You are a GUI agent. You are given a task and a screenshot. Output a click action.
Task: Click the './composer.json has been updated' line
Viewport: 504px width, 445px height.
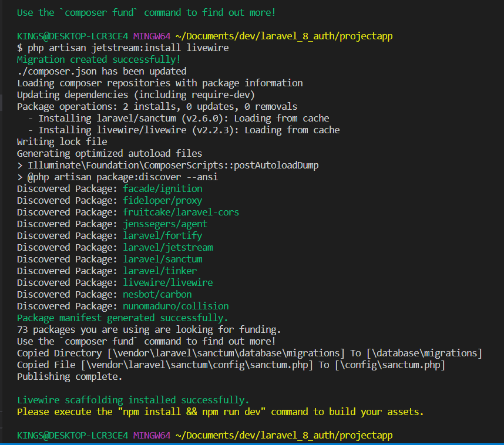[x=102, y=71]
